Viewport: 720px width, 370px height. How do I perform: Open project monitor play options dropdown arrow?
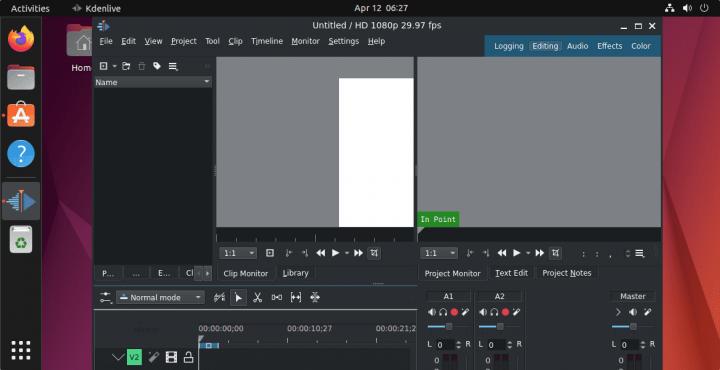pos(528,253)
